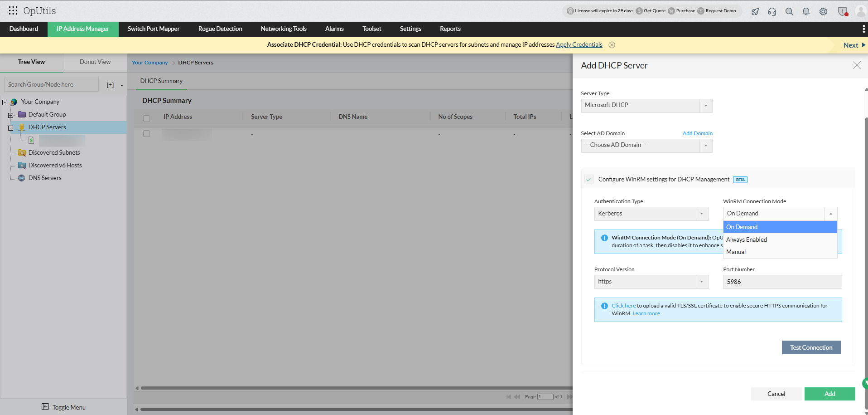Click the Apply Credentials link
Viewport: 868px width, 415px height.
[579, 45]
